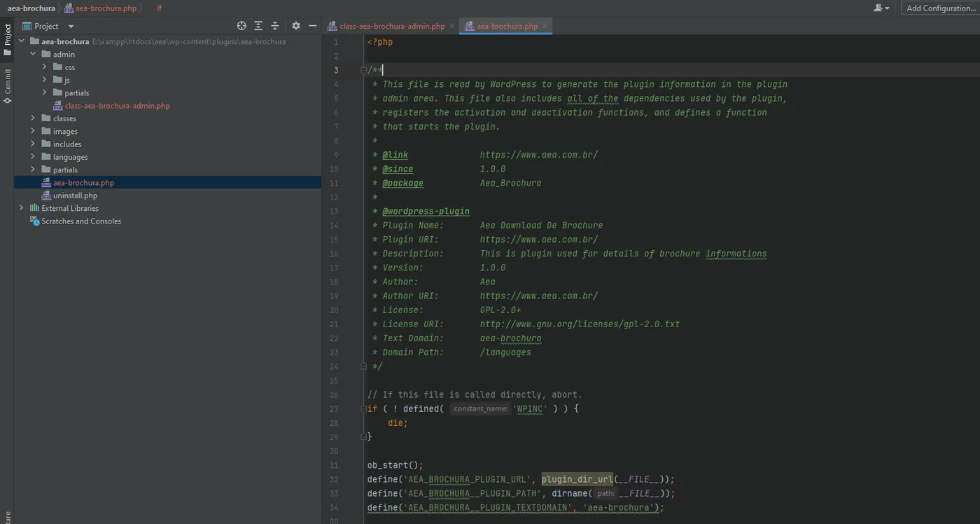
Task: Expand the External Libraries node arrow
Action: 21,208
